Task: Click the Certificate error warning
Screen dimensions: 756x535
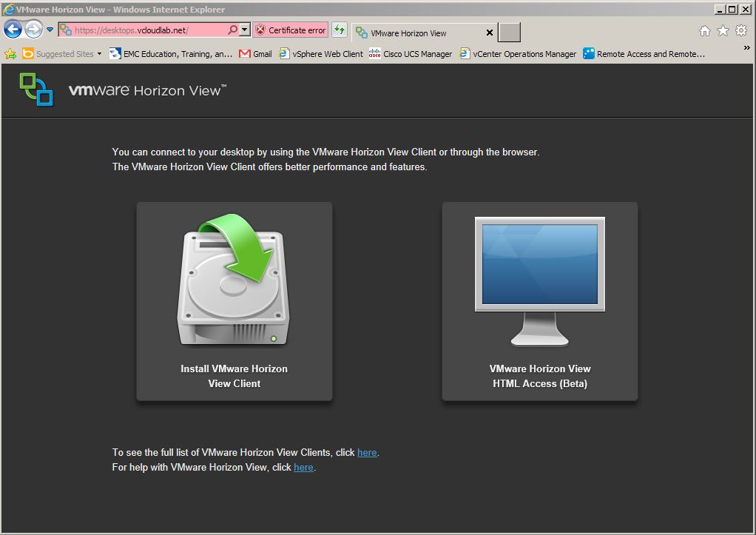Action: (x=291, y=30)
